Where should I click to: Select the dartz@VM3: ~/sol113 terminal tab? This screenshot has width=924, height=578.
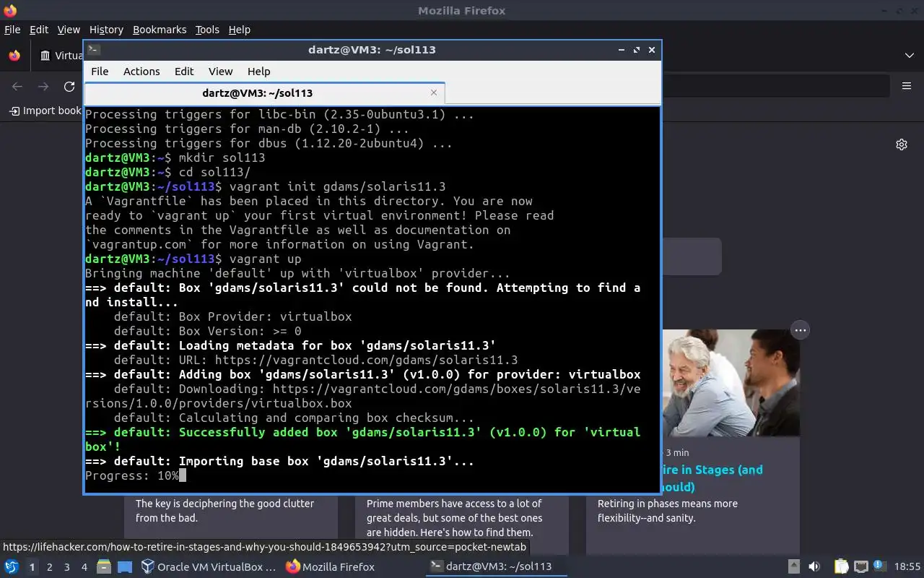pyautogui.click(x=264, y=92)
